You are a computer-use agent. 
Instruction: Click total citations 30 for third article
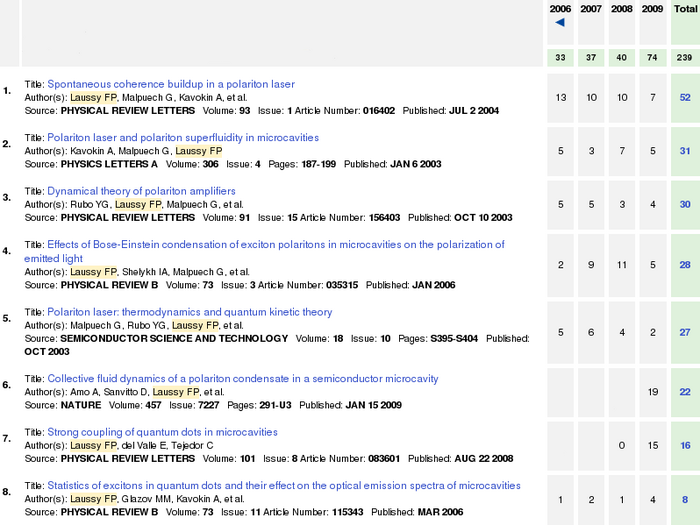(685, 204)
